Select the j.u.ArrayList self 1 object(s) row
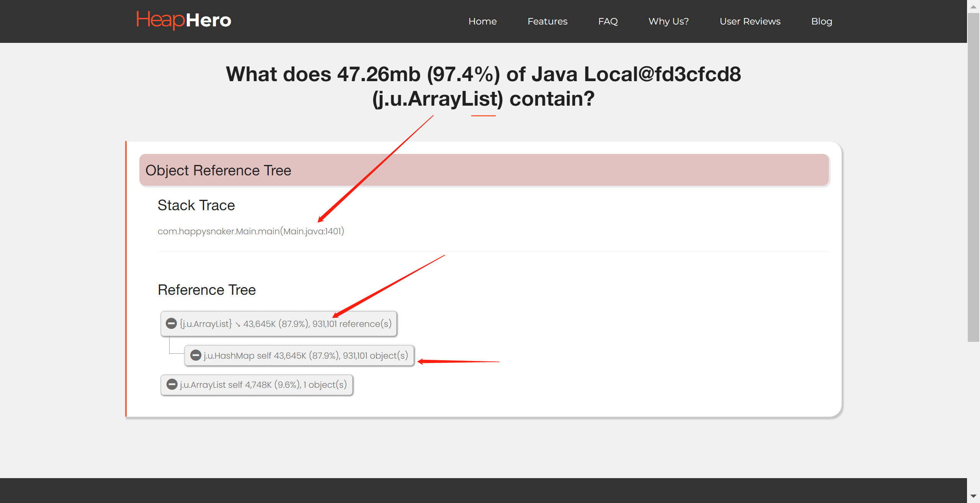 pos(256,385)
